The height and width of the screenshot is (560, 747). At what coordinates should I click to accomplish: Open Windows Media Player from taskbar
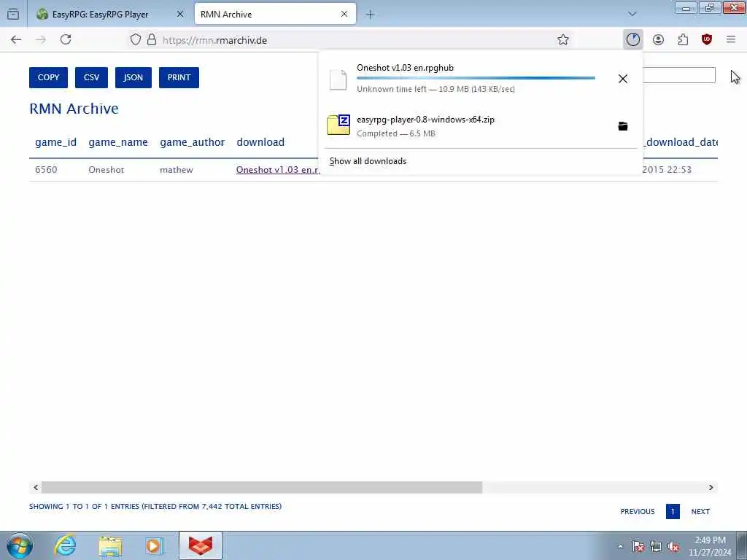(155, 545)
